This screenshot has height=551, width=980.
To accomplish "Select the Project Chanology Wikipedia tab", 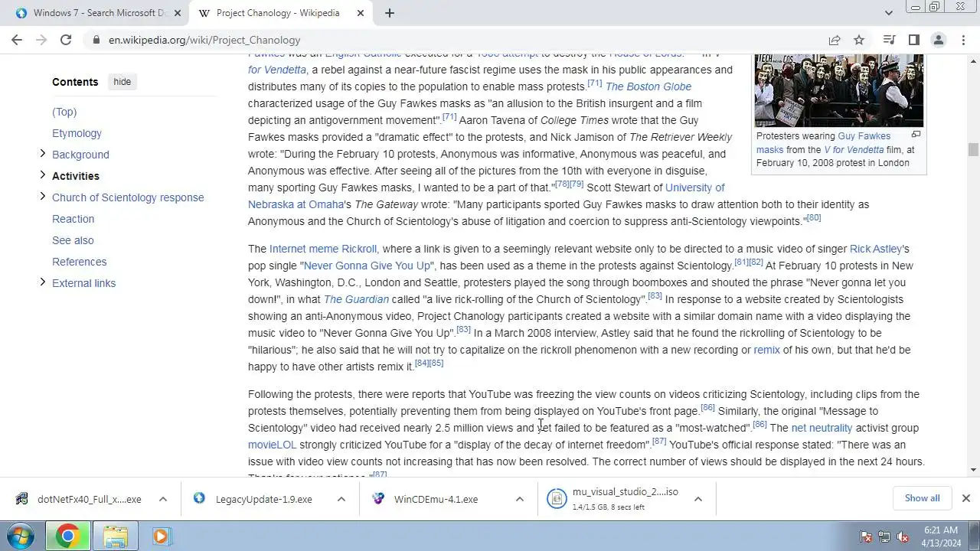I will pyautogui.click(x=279, y=13).
